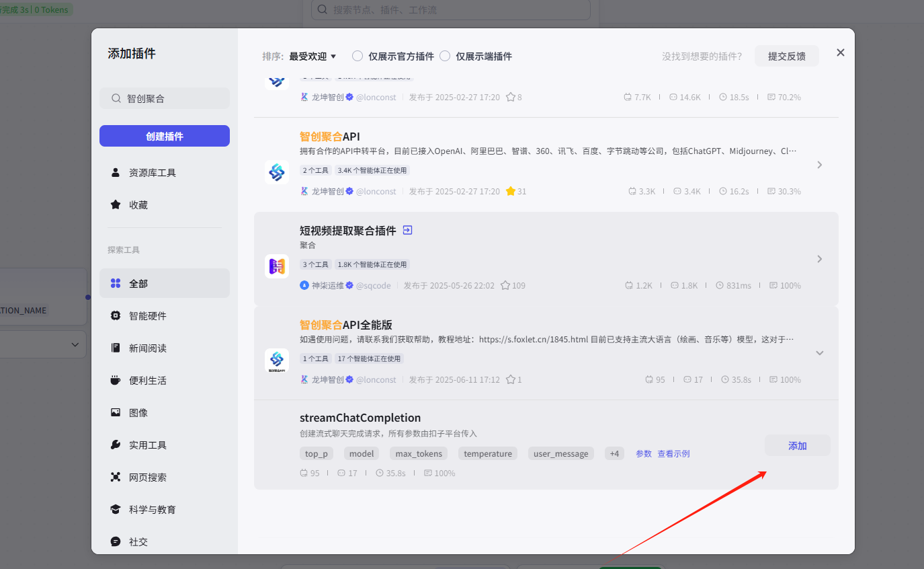Click 创建插件 button
This screenshot has height=569, width=924.
pos(165,136)
